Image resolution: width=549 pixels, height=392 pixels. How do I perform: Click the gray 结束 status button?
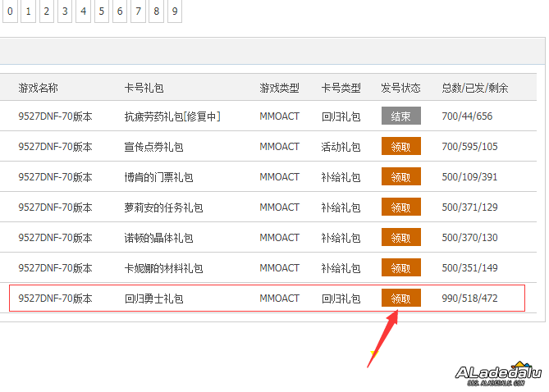point(400,116)
